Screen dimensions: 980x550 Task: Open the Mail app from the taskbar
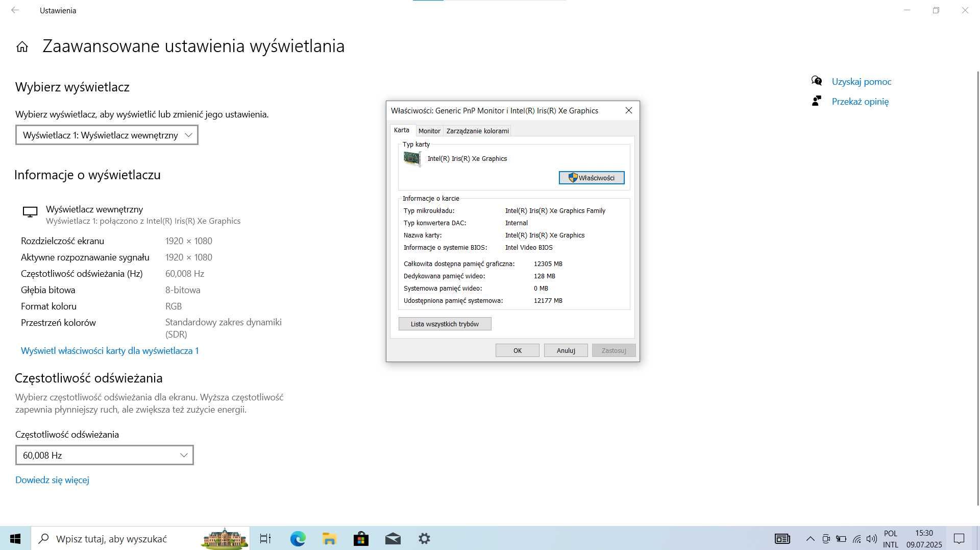coord(393,538)
